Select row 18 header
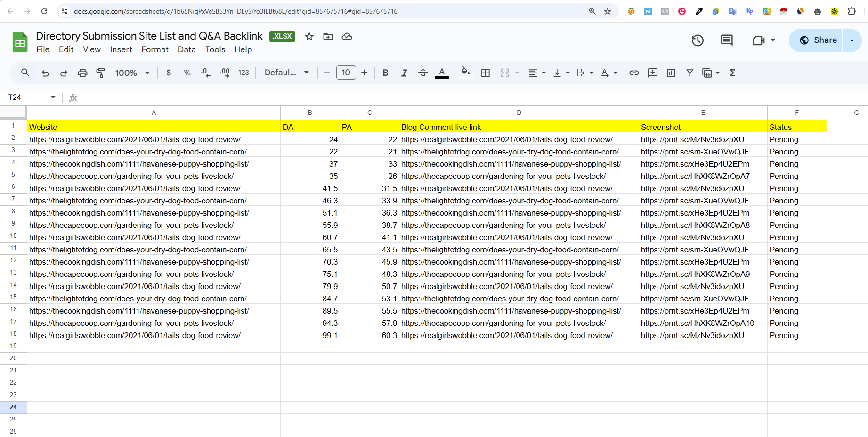The width and height of the screenshot is (868, 437). [13, 334]
